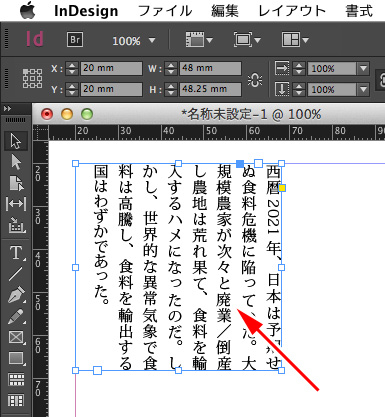Select the Pen tool
This screenshot has height=417, width=385.
click(16, 295)
